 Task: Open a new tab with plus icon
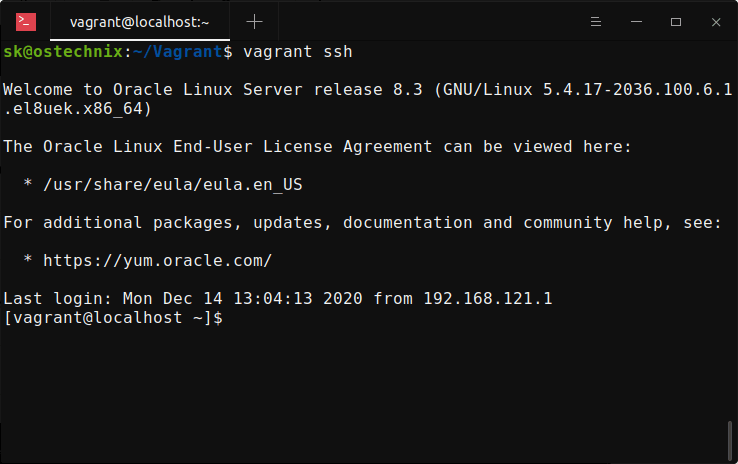pyautogui.click(x=254, y=22)
